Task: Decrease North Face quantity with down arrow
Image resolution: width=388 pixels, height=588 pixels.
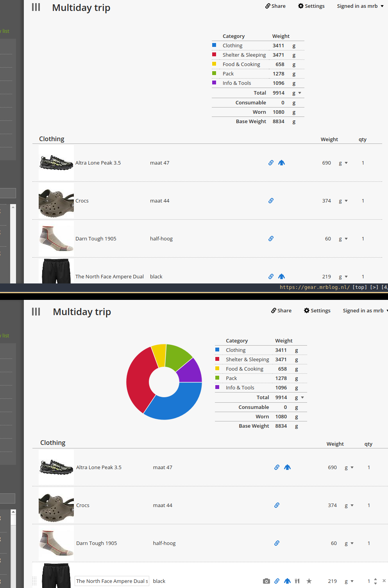Action: point(375,583)
